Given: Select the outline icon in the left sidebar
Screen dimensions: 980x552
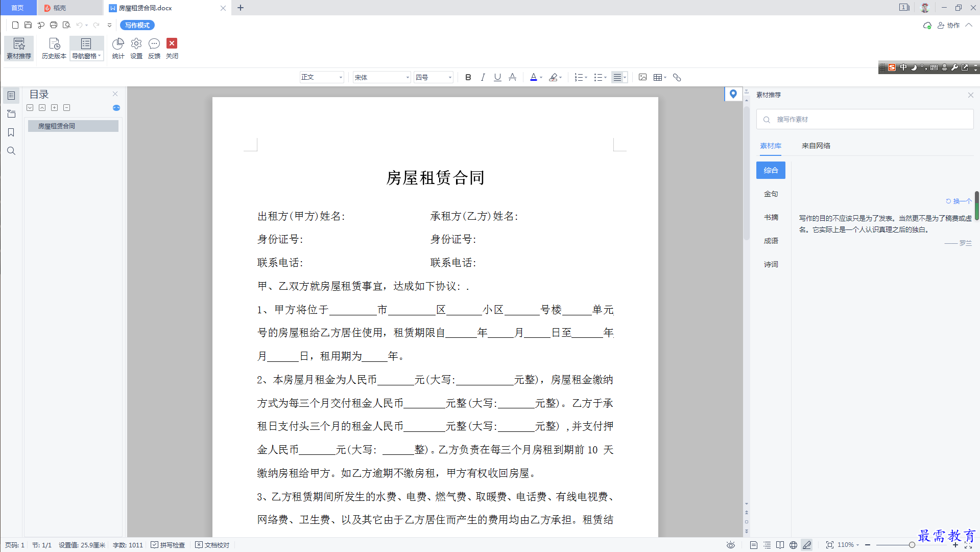Looking at the screenshot, I should click(x=11, y=96).
